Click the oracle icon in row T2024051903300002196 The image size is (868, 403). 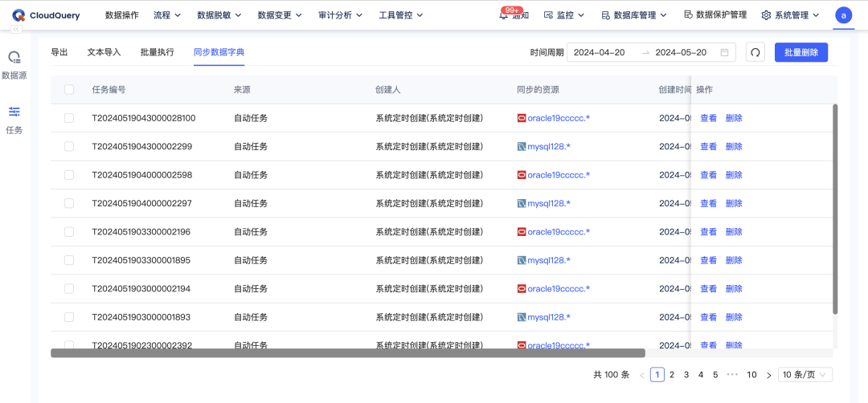(521, 232)
